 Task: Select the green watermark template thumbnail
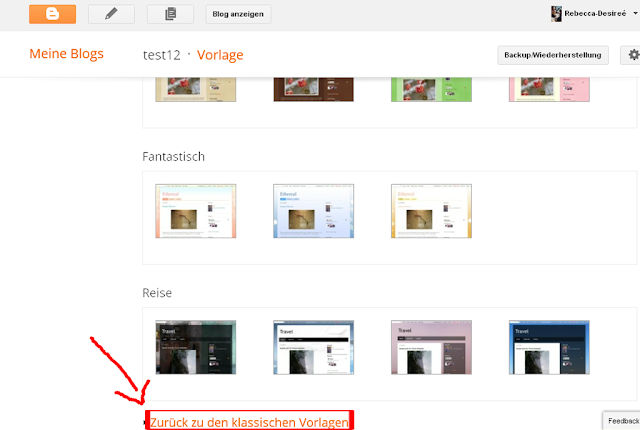431,89
